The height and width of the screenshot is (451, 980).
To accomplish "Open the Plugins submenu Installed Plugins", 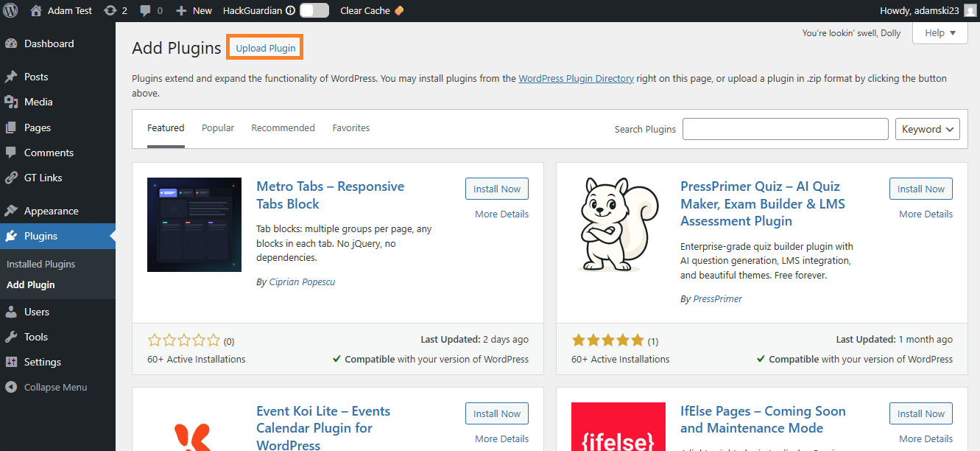I will (x=39, y=263).
